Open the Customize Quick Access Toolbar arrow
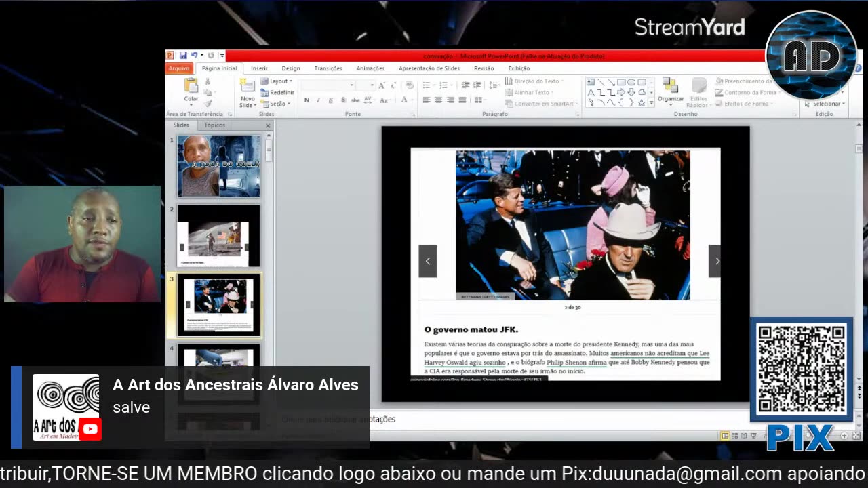This screenshot has width=868, height=488. click(x=222, y=56)
